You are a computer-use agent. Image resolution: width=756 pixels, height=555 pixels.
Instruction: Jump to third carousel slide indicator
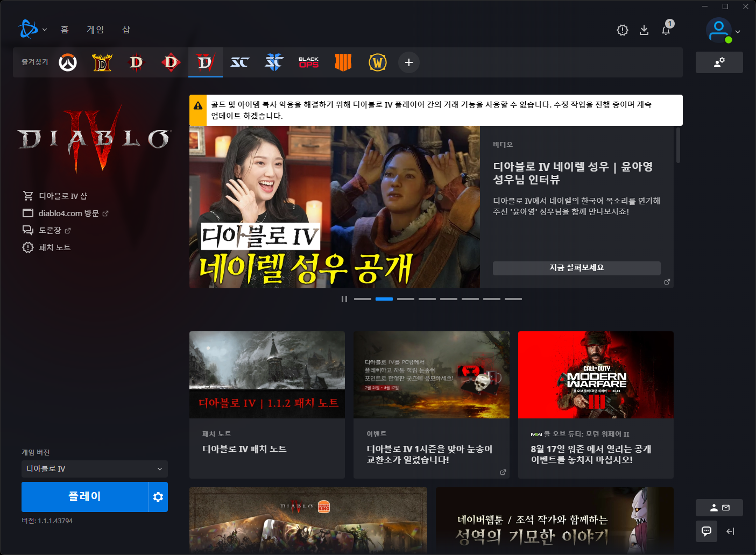[406, 299]
